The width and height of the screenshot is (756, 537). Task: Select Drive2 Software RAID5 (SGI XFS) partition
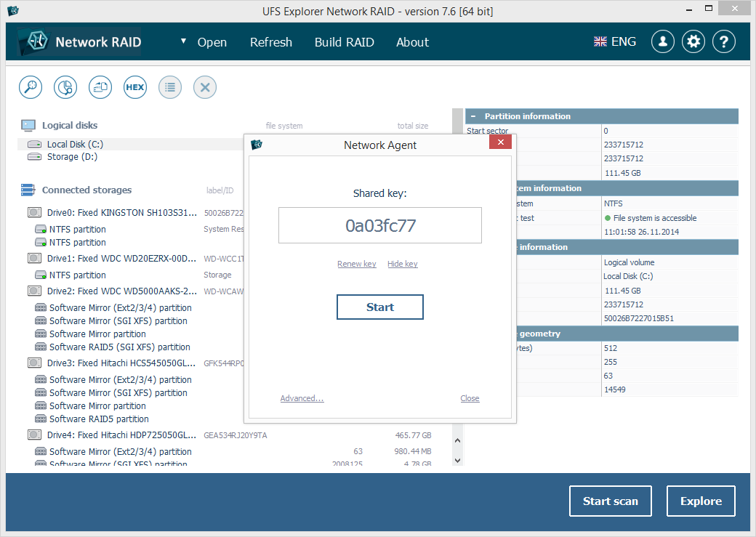tap(119, 347)
